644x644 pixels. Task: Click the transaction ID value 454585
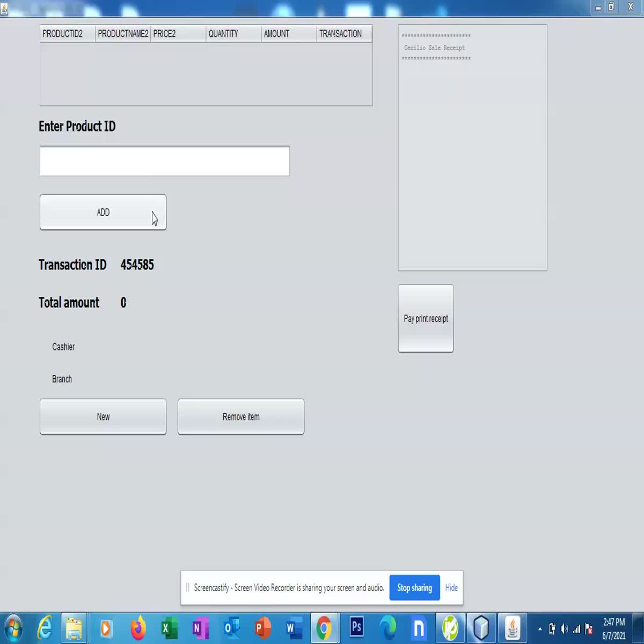[x=137, y=265]
